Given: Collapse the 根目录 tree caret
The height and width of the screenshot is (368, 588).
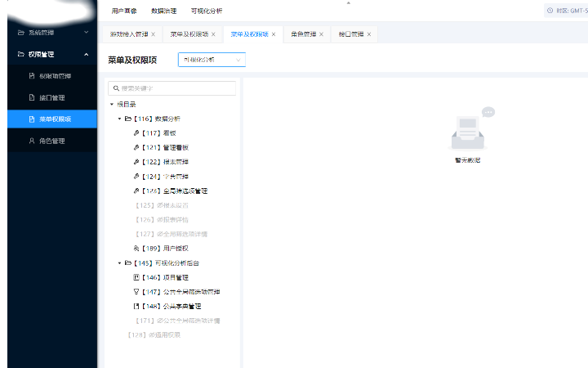Looking at the screenshot, I should 112,104.
